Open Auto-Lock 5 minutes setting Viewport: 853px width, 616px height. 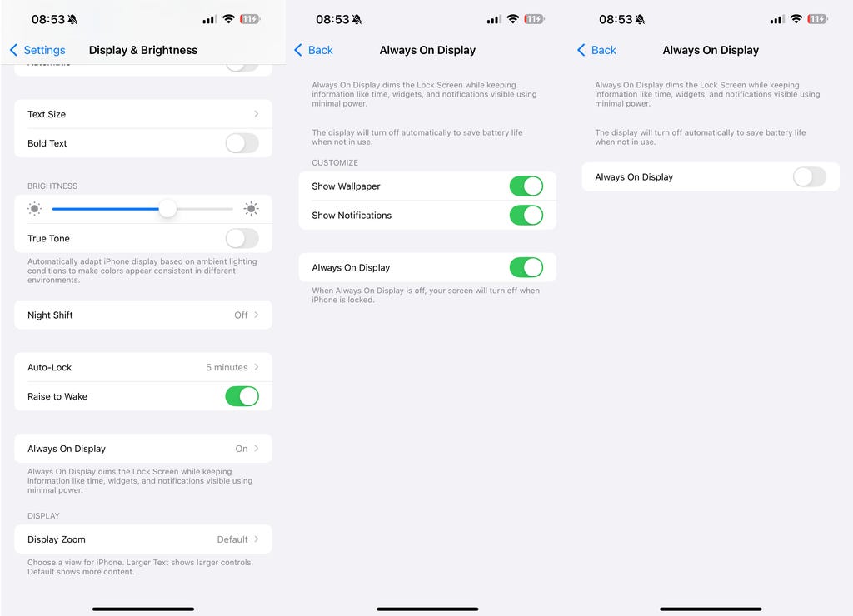click(x=143, y=368)
